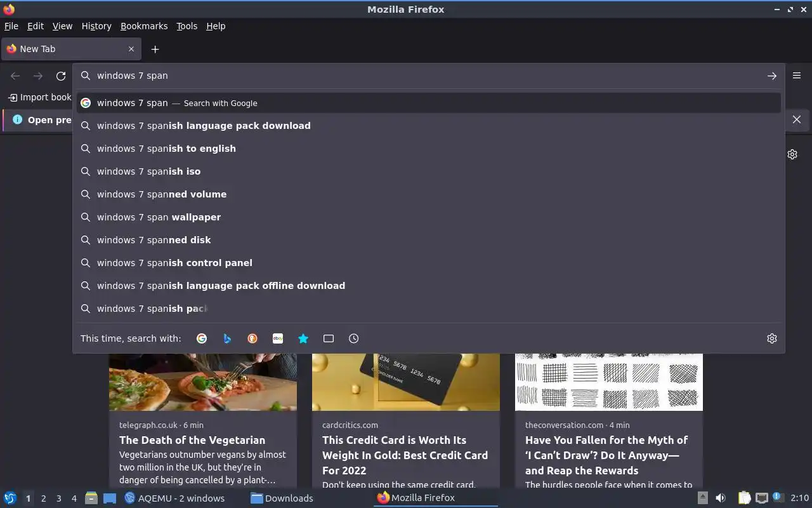Viewport: 812px width, 508px height.
Task: Click the credit card image thumbnail
Action: point(406,382)
